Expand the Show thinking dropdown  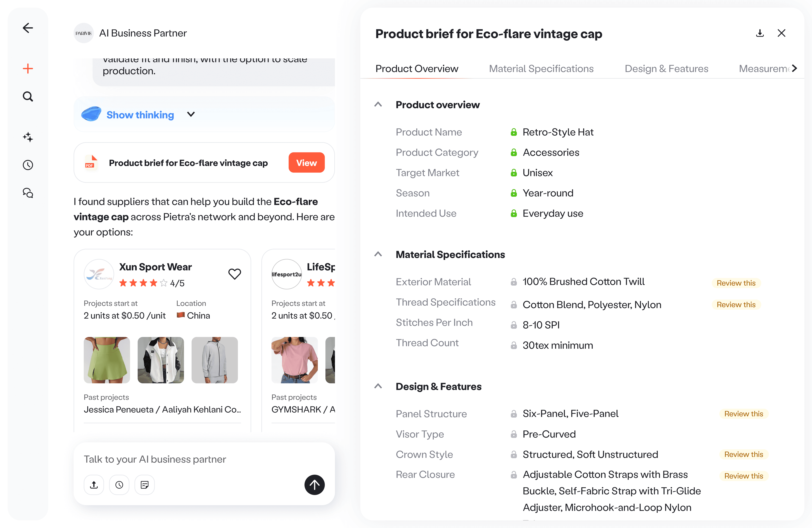point(191,114)
